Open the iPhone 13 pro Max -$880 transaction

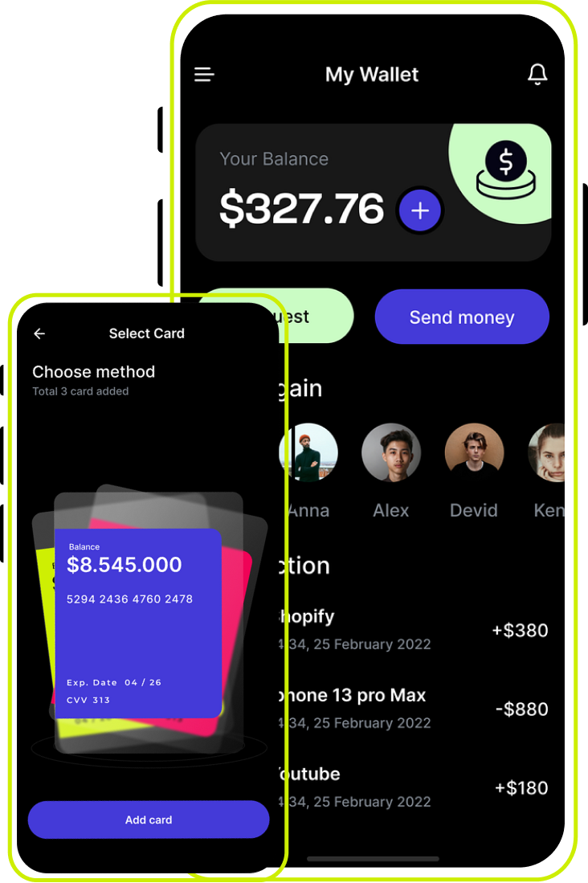[x=414, y=709]
